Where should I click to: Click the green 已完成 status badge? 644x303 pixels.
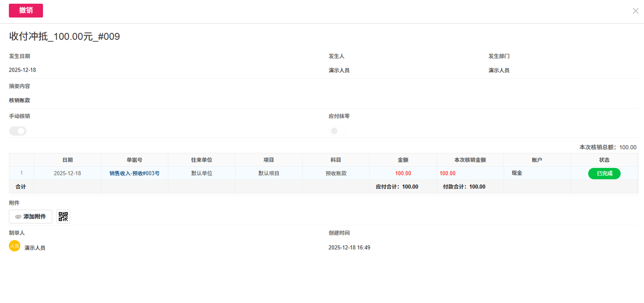[x=604, y=173]
